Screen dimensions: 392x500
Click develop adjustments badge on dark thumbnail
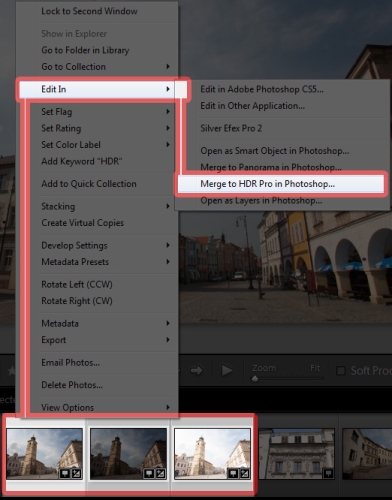point(161,473)
